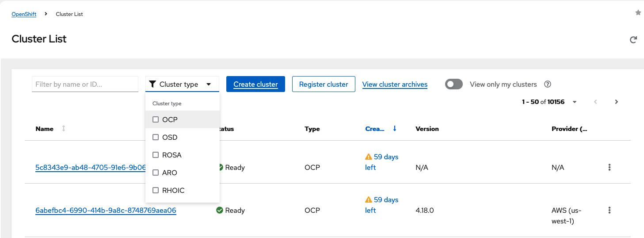Click the sort icon next to Name column
This screenshot has width=644, height=238.
(64, 129)
